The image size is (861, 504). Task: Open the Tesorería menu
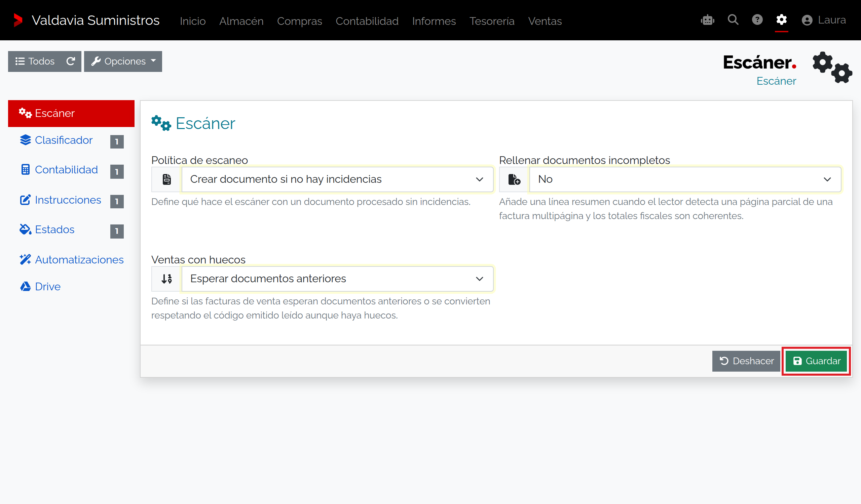point(492,21)
